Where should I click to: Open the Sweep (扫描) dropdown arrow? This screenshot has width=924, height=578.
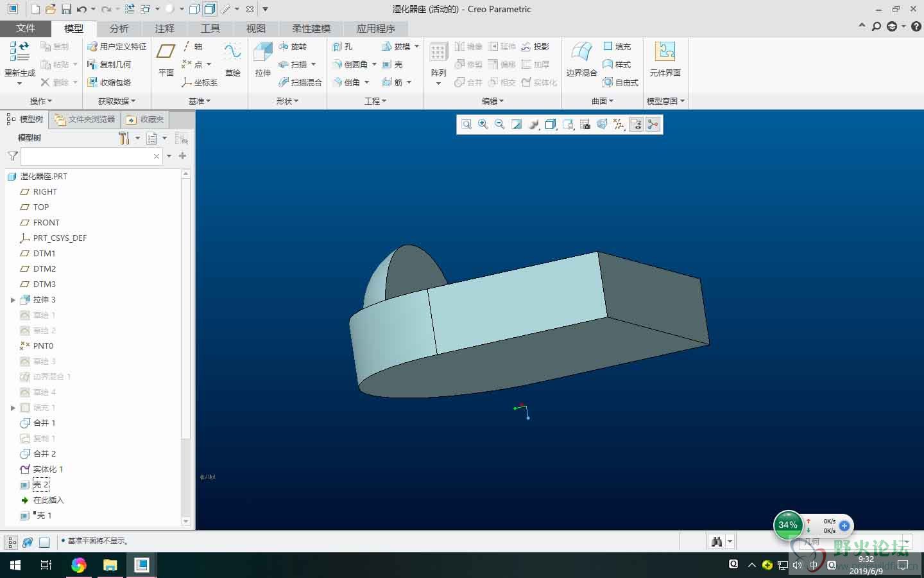point(314,64)
